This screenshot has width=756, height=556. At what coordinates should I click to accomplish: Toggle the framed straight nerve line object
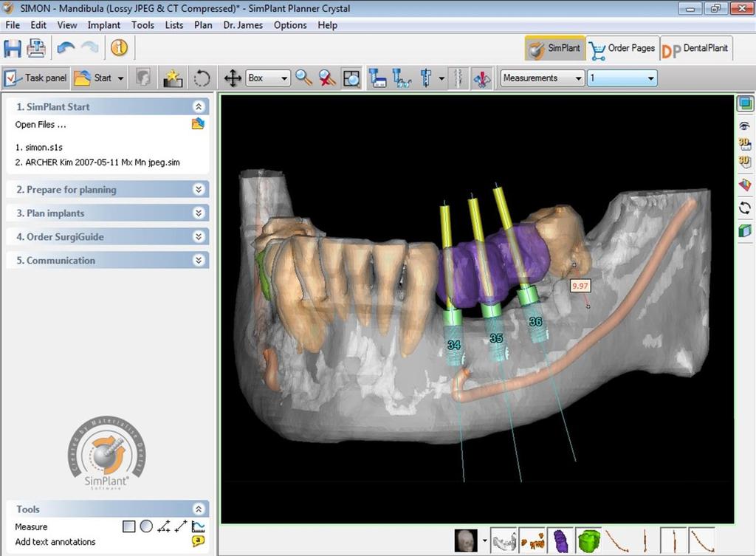click(x=673, y=540)
